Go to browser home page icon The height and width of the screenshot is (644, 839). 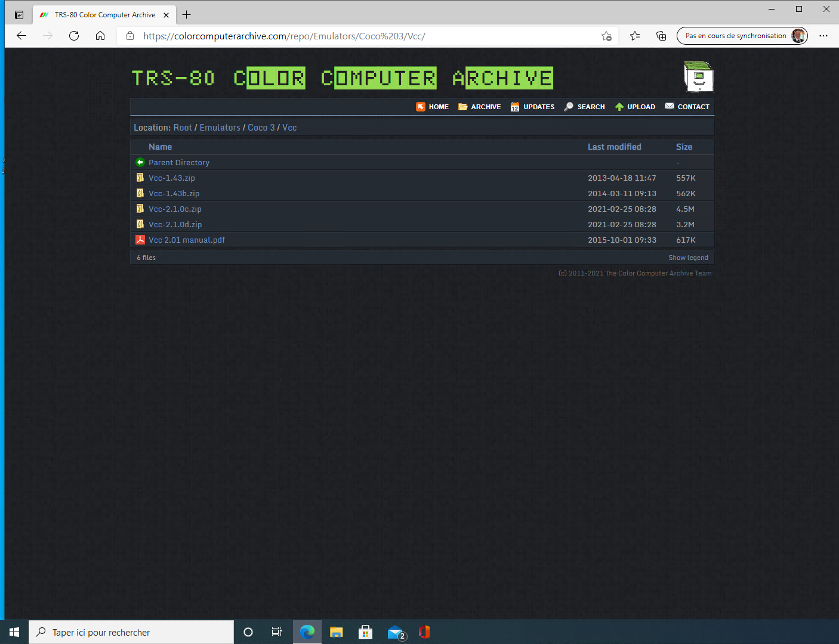point(100,36)
